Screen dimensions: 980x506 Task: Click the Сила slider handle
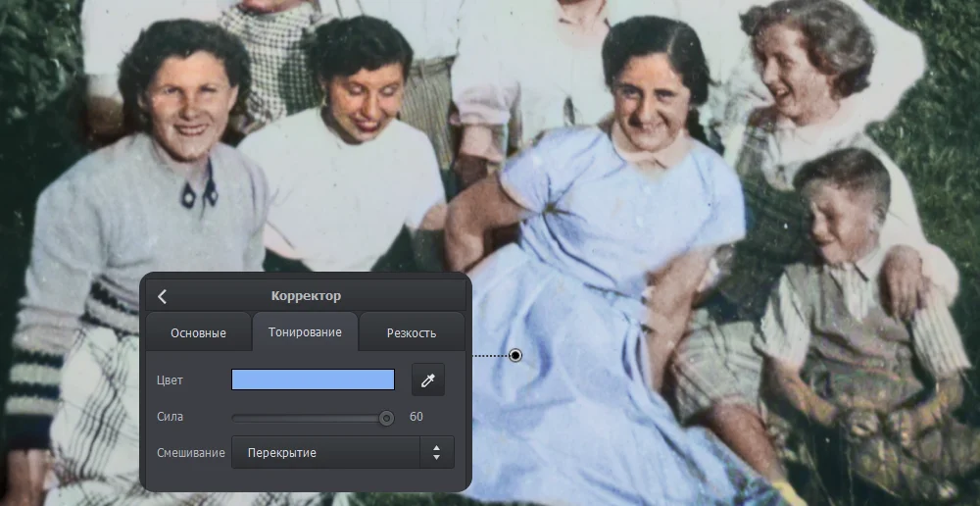tap(386, 418)
